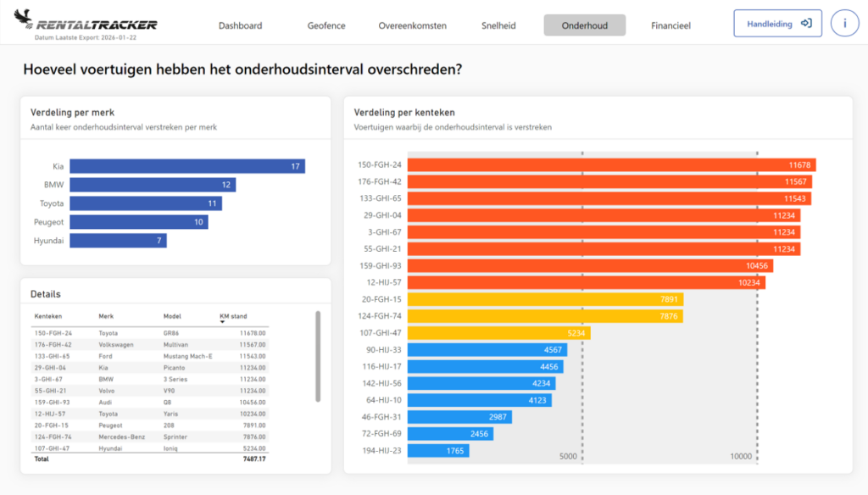Sort table by Merk column header

click(x=106, y=316)
